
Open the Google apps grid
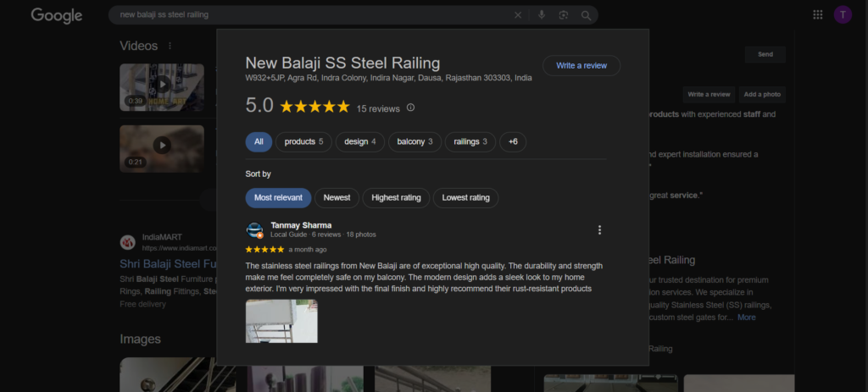818,14
